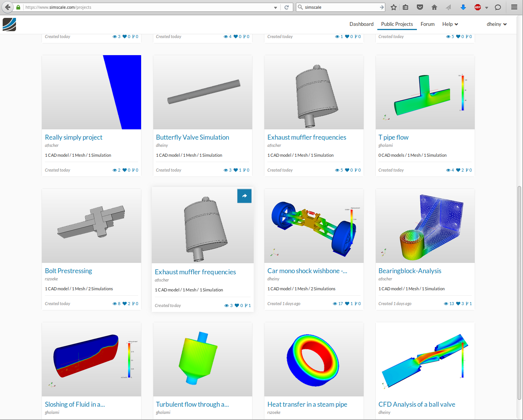Click the browser home icon
The width and height of the screenshot is (523, 420).
click(x=434, y=7)
